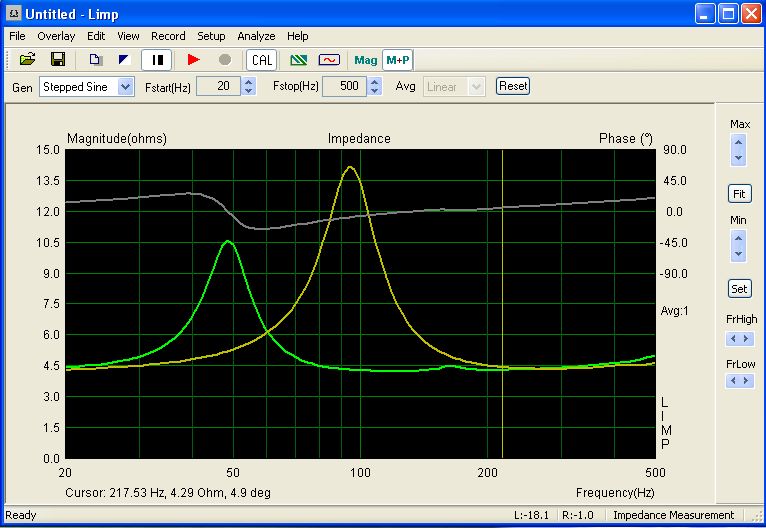Switch to Mag magnitude-only view
766x528 pixels.
tap(366, 60)
